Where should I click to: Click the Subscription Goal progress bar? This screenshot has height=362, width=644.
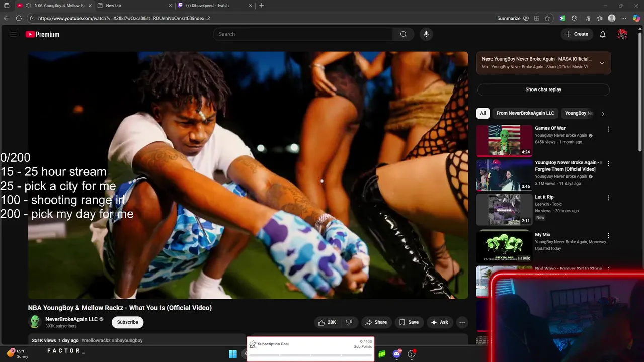[x=310, y=355]
